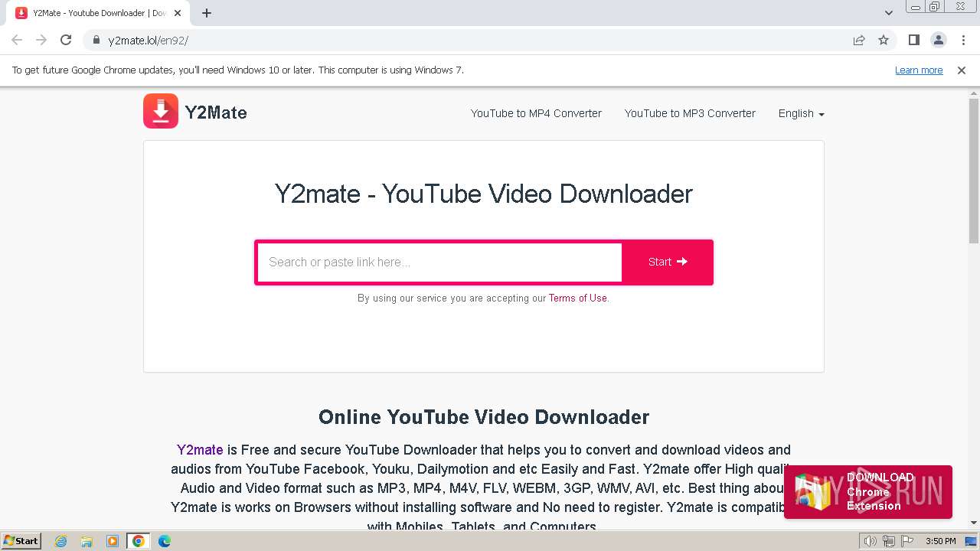
Task: Click the 3:50 PM system clock
Action: [941, 541]
